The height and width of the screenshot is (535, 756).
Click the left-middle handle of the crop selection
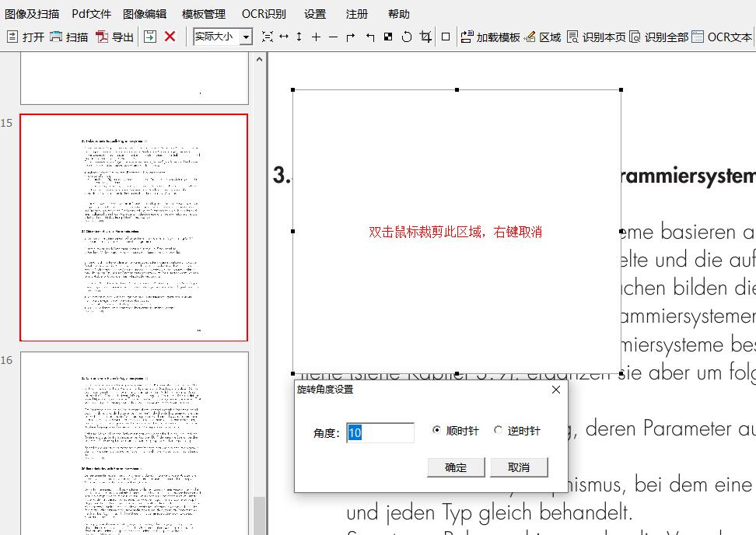293,232
